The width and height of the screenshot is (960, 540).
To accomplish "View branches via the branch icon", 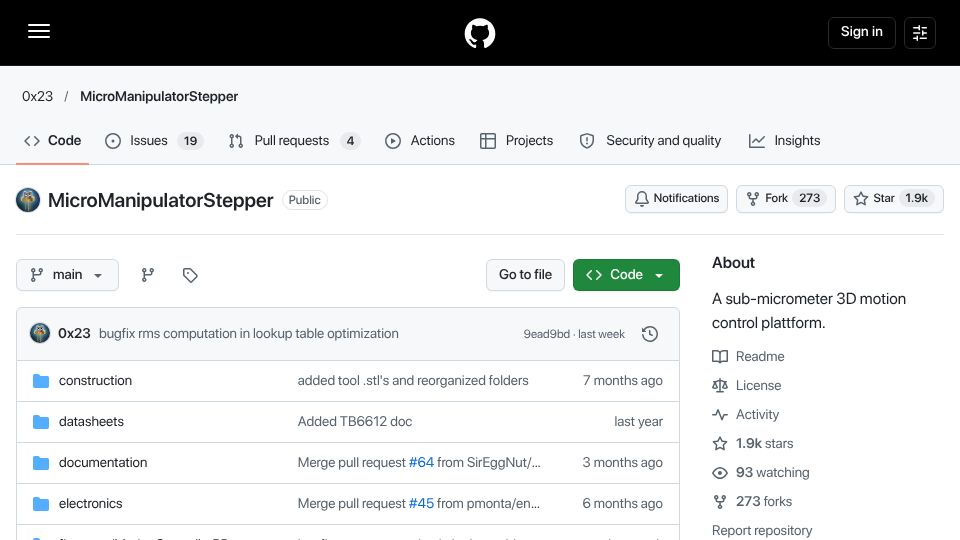I will point(148,275).
